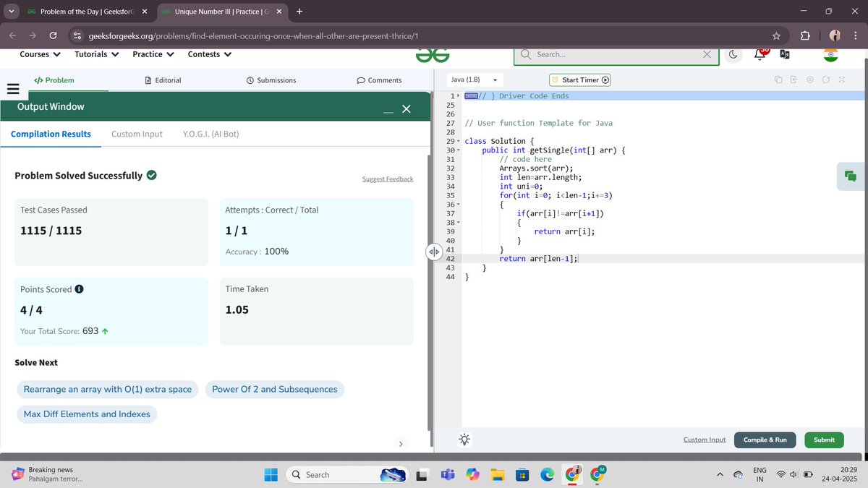Open Copilot taskbar icon
Image resolution: width=868 pixels, height=488 pixels.
472,474
